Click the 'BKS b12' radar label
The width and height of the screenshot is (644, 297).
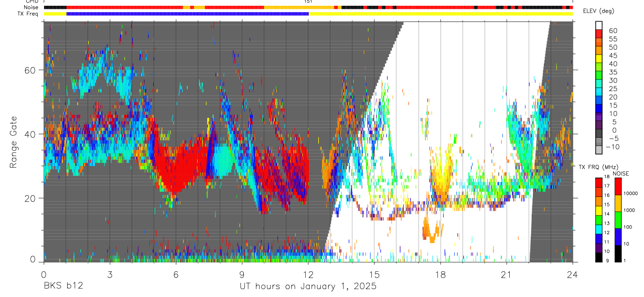[x=63, y=287]
